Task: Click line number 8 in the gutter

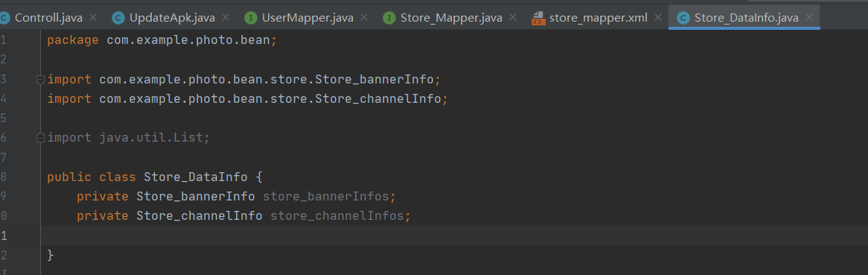Action: coord(3,177)
